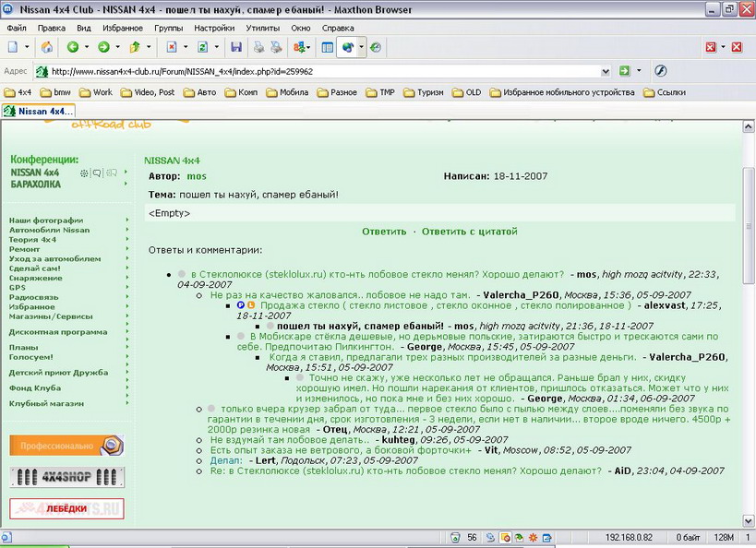This screenshot has height=548, width=756.
Task: Refresh the page with green arrows icon
Action: 203,47
